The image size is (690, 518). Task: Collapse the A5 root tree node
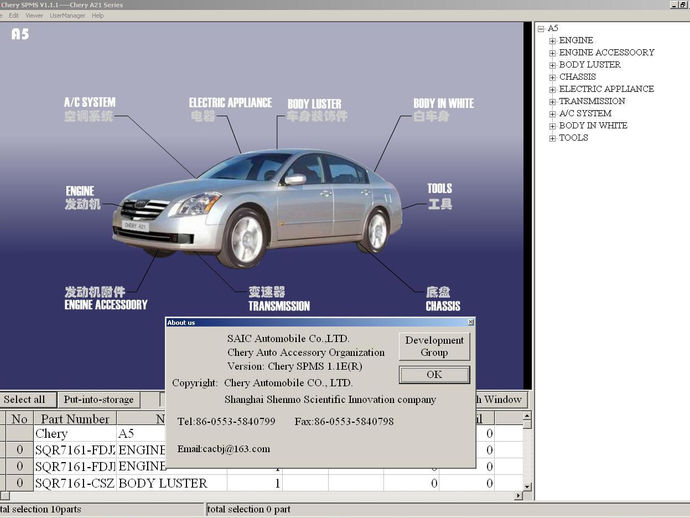[541, 29]
